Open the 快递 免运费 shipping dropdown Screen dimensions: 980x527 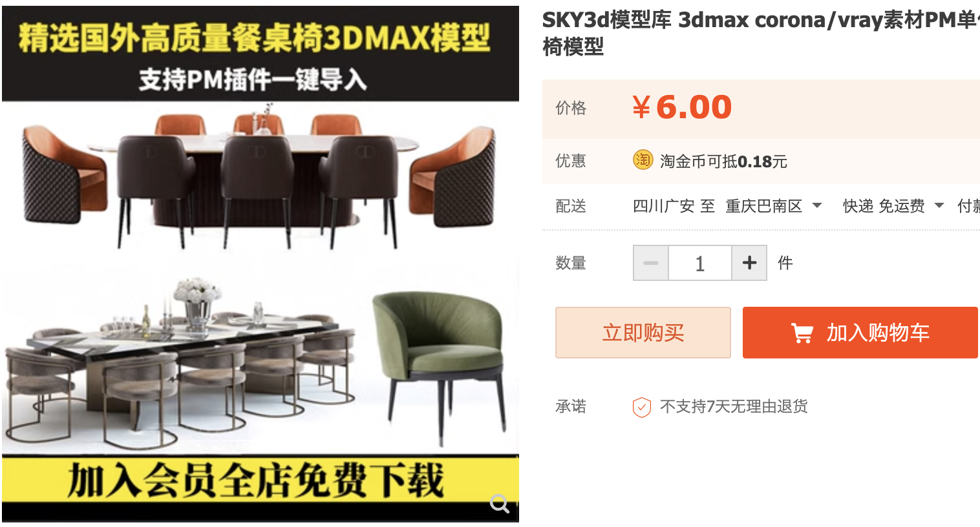[x=893, y=206]
